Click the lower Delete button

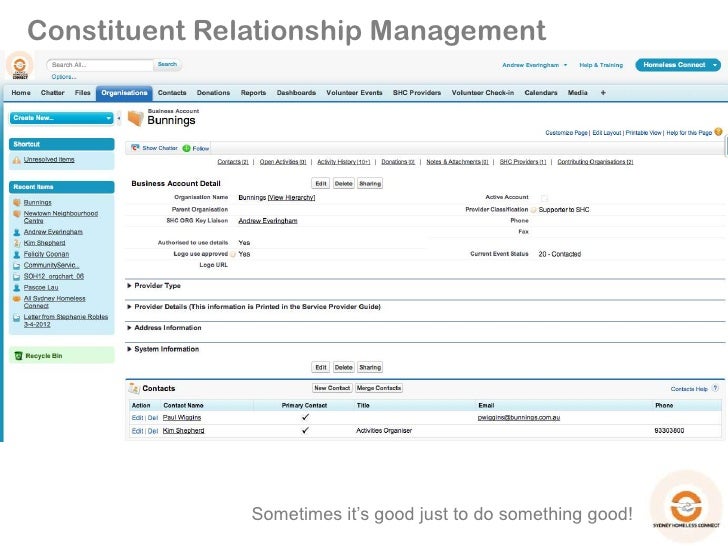pos(344,367)
